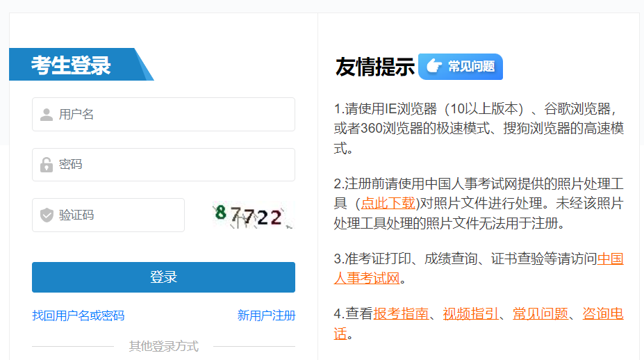Open the 咨询电话 link

pyautogui.click(x=602, y=313)
